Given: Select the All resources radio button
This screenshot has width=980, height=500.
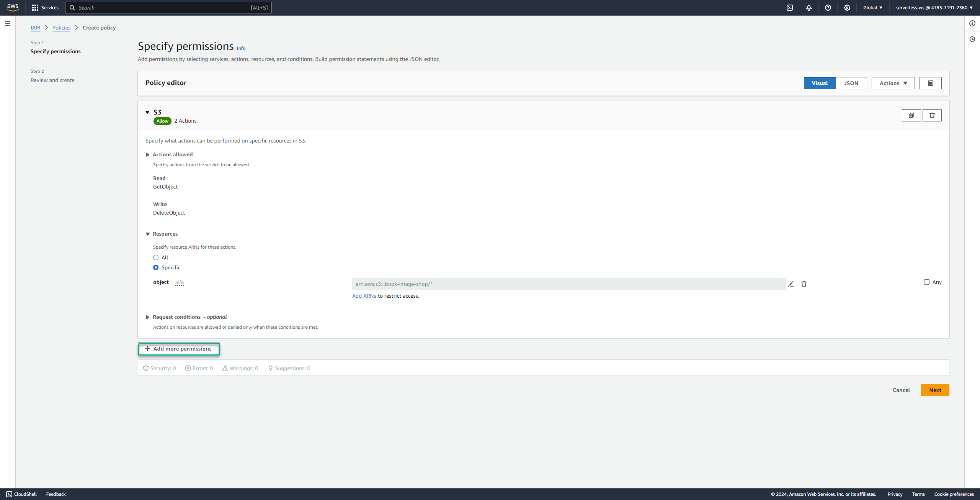Looking at the screenshot, I should pos(156,257).
